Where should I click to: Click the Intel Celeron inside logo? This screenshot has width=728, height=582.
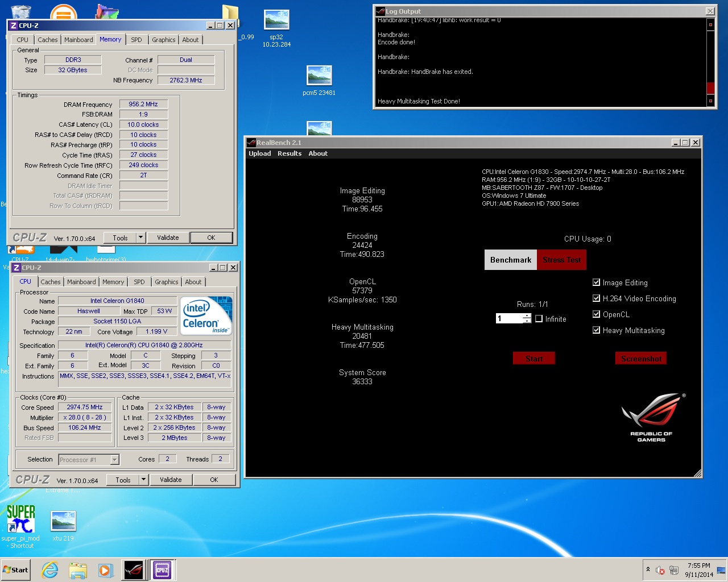coord(206,315)
